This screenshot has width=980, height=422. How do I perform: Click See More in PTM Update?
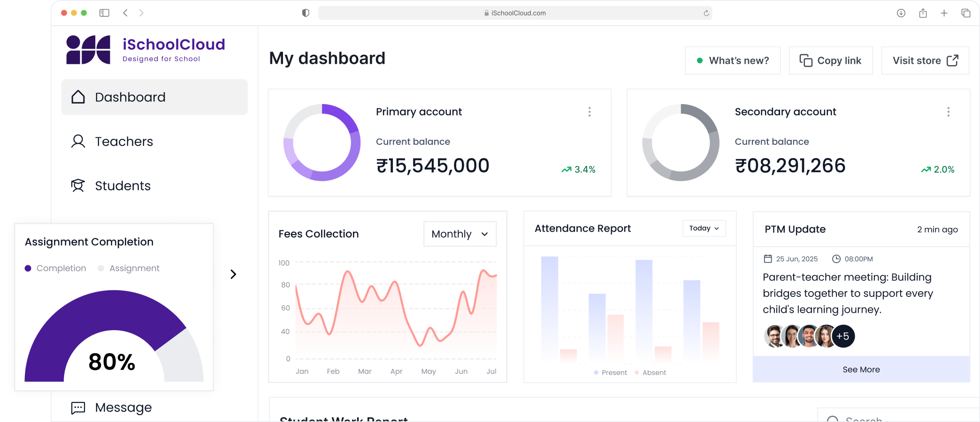click(x=861, y=369)
